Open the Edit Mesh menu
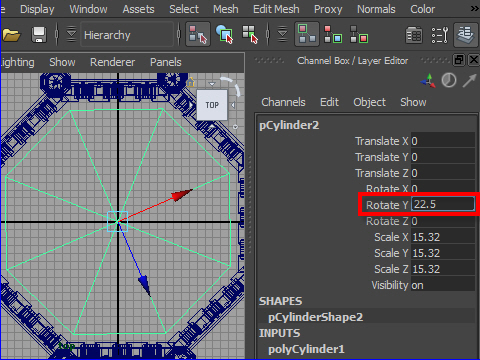 276,9
